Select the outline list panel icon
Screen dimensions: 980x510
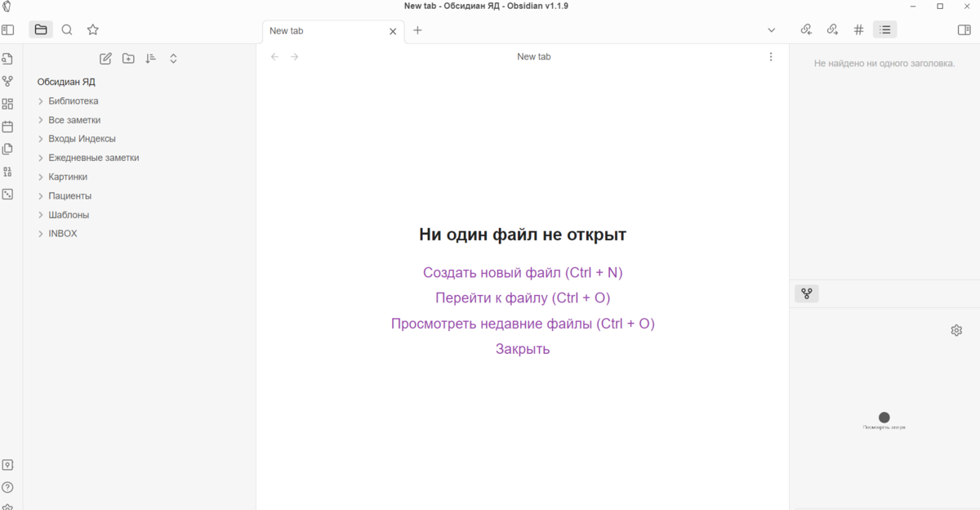[884, 30]
